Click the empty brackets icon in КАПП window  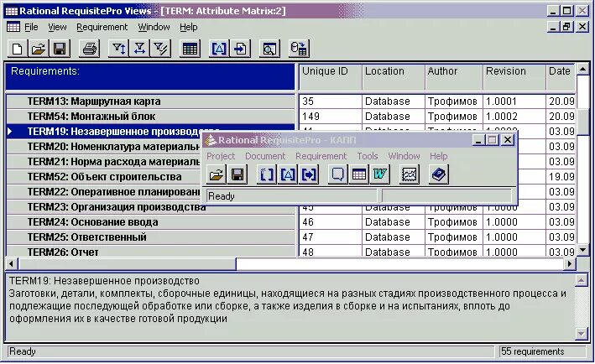(267, 174)
